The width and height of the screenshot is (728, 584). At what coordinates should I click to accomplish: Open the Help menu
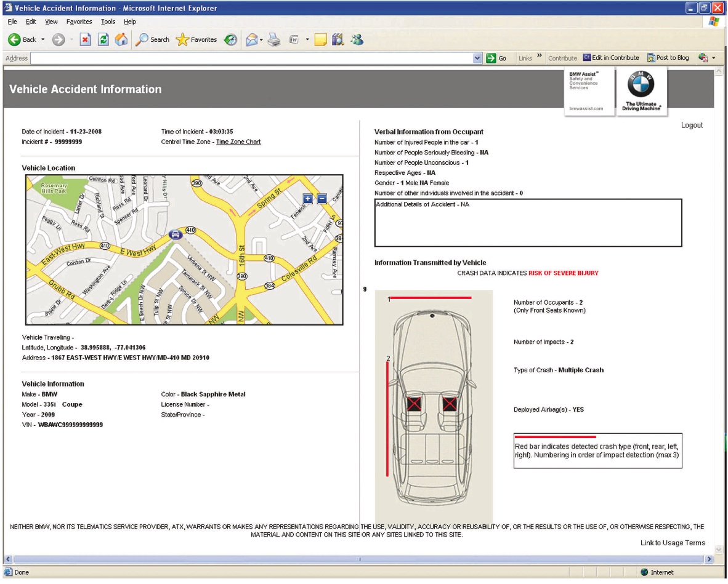point(130,22)
